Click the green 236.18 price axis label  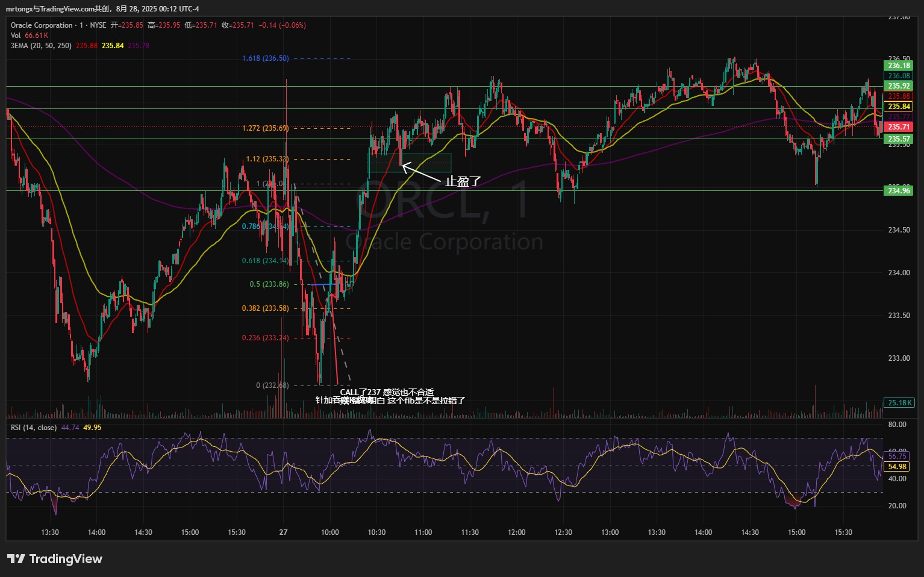[x=899, y=66]
